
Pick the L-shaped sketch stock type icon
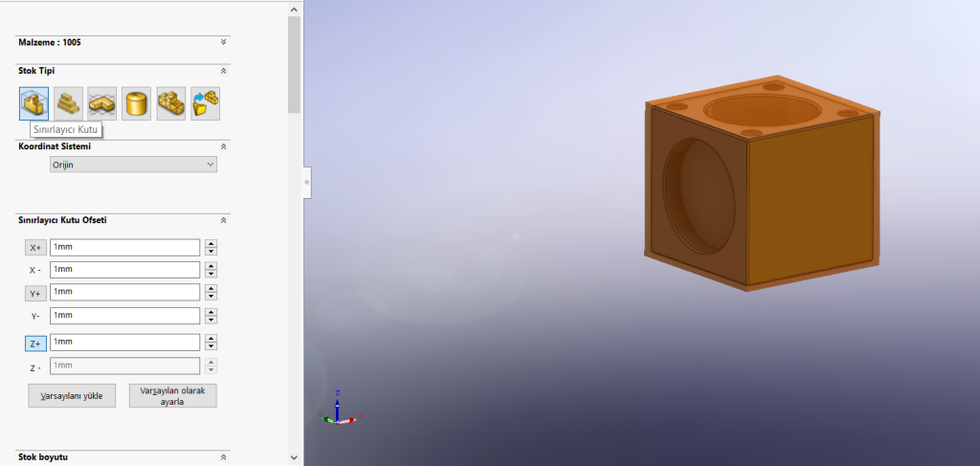pyautogui.click(x=102, y=103)
